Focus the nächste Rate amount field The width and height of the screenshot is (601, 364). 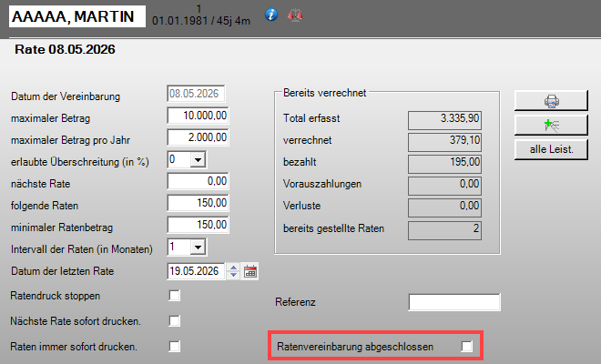coord(198,181)
